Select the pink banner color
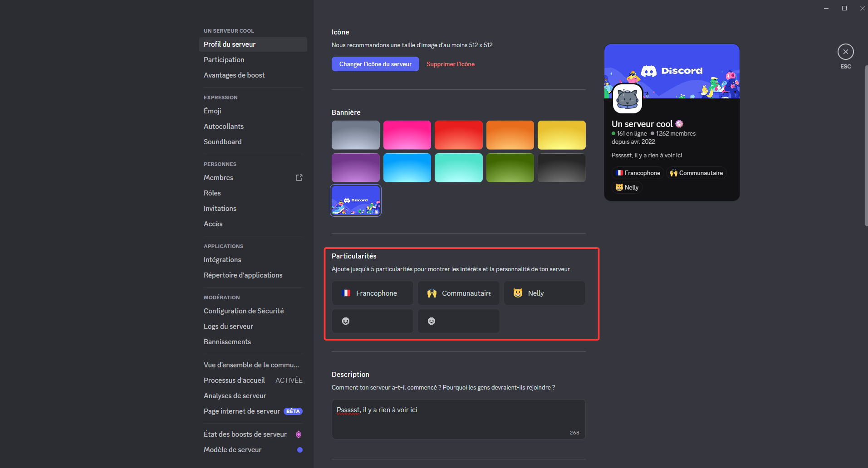The height and width of the screenshot is (468, 868). coord(407,135)
